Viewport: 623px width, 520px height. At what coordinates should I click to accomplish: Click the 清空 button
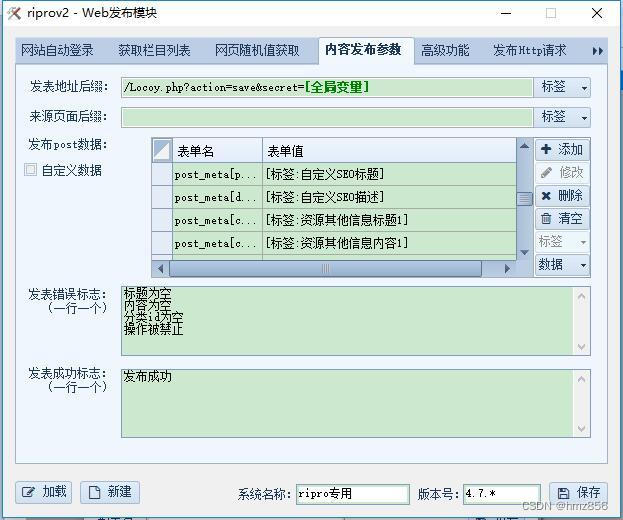(x=562, y=218)
